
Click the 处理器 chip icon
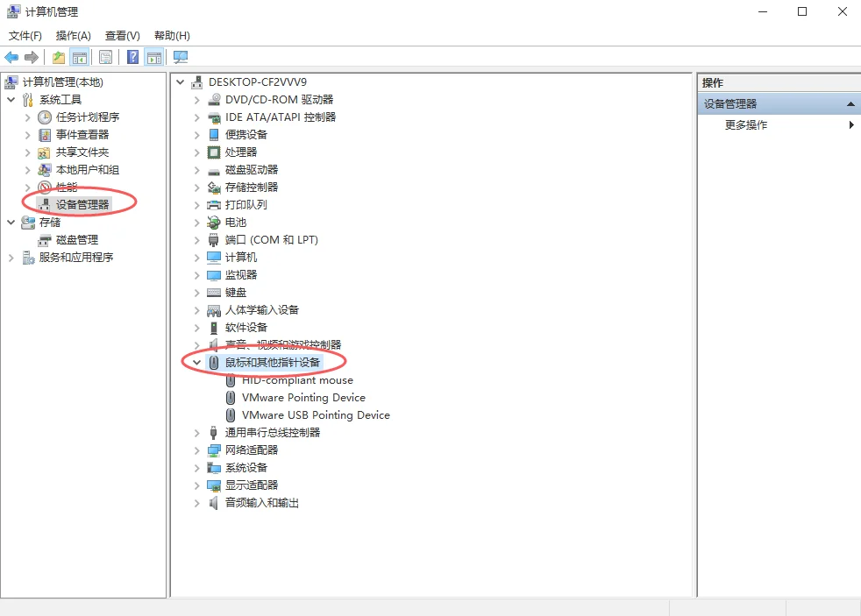(x=214, y=152)
